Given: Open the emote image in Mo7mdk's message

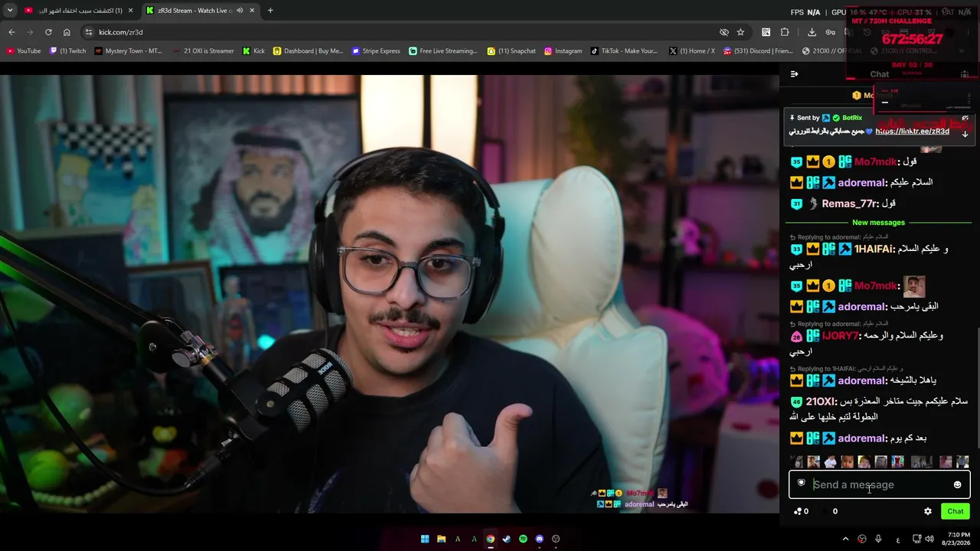Looking at the screenshot, I should 914,286.
